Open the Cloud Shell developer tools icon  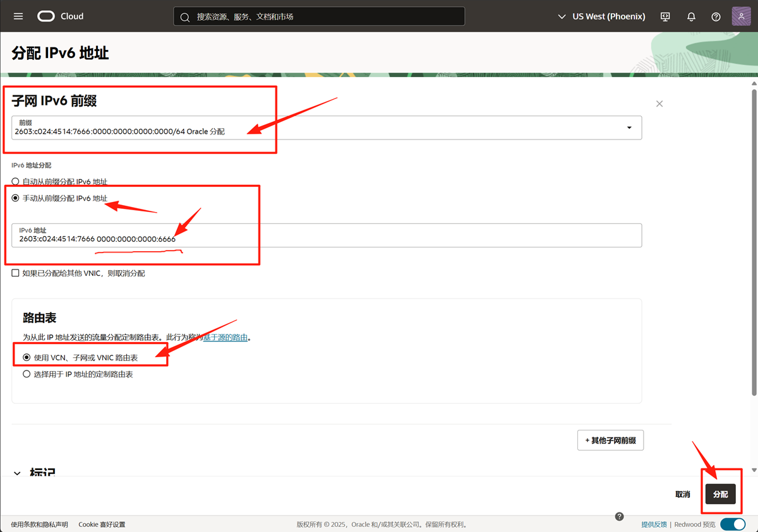click(x=665, y=16)
